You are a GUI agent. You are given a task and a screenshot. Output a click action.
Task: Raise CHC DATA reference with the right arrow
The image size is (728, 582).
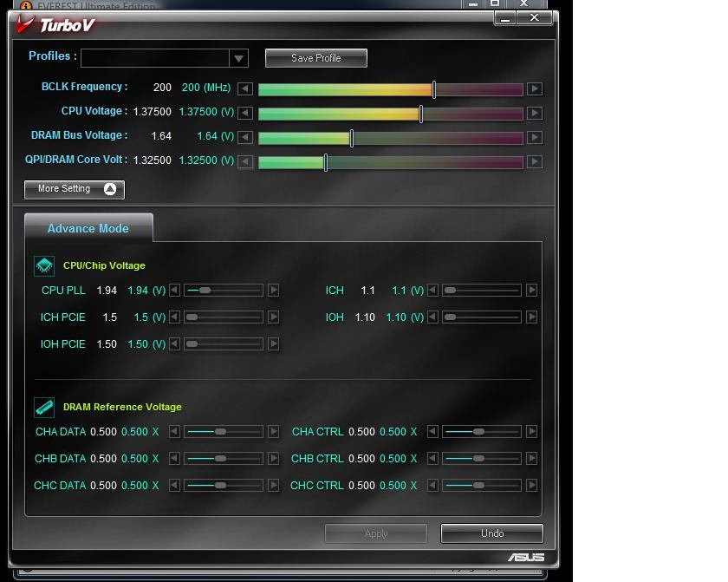pyautogui.click(x=274, y=486)
